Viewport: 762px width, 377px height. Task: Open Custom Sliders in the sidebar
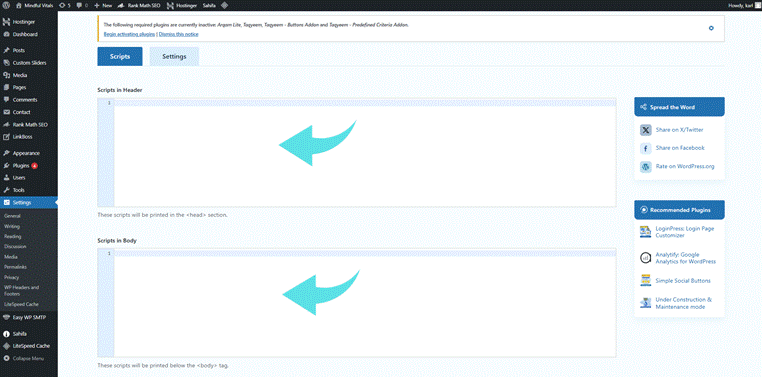(29, 63)
